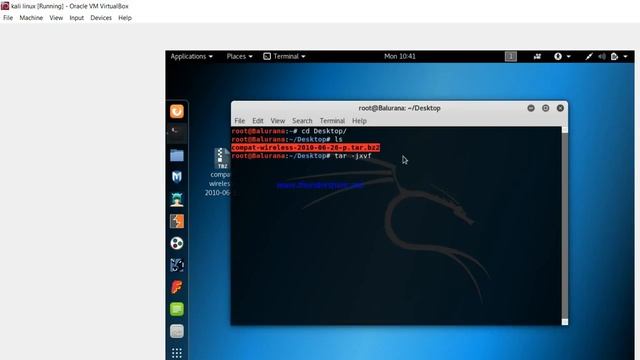Open the Maltego icon in the dock
The height and width of the screenshot is (360, 640).
(x=177, y=243)
